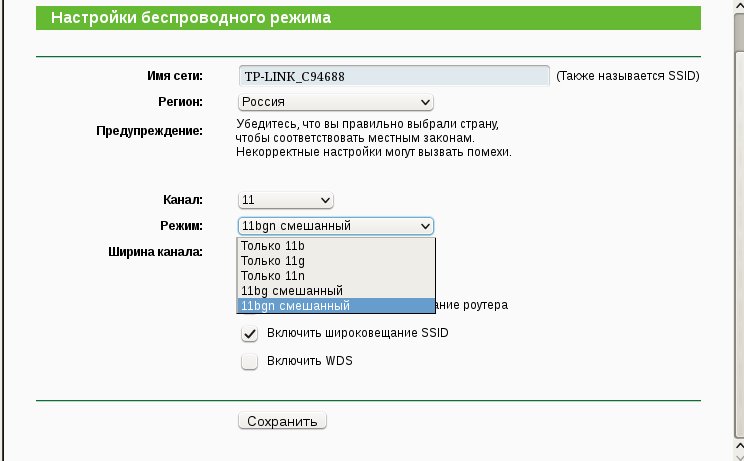Screen dimensions: 744x461
Task: Pick 11bg смешанный from the list
Action: (x=335, y=291)
